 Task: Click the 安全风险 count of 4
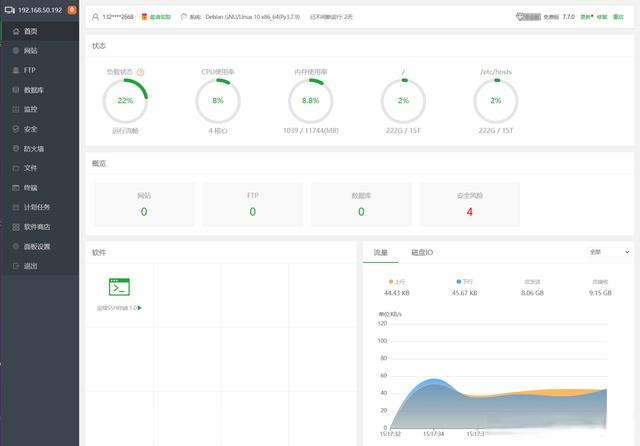click(469, 211)
